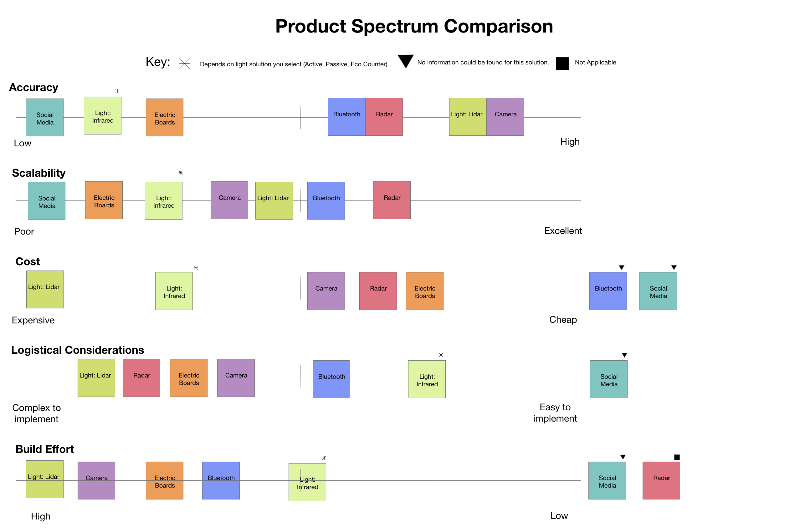The width and height of the screenshot is (795, 532).
Task: Click the large black triangle in the Key
Action: click(406, 61)
